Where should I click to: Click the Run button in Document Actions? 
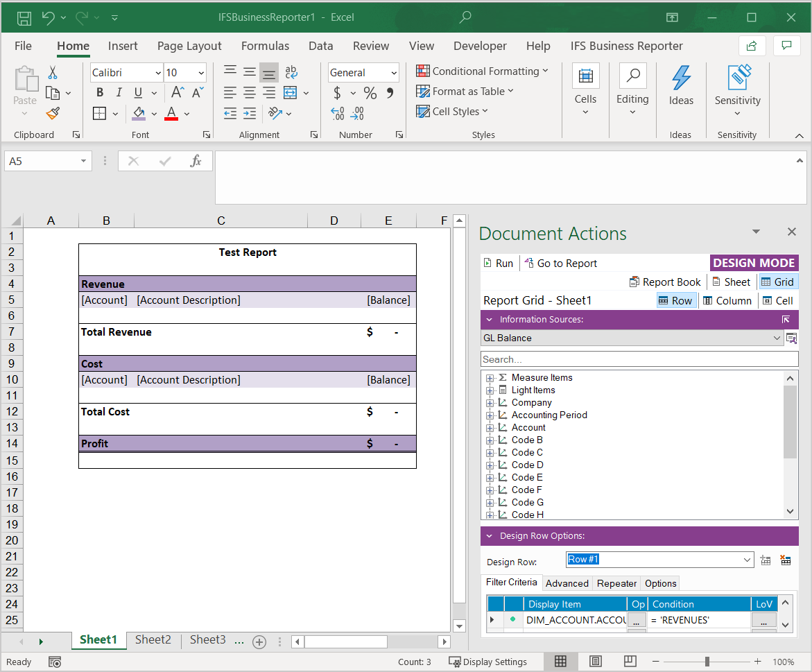pyautogui.click(x=498, y=264)
